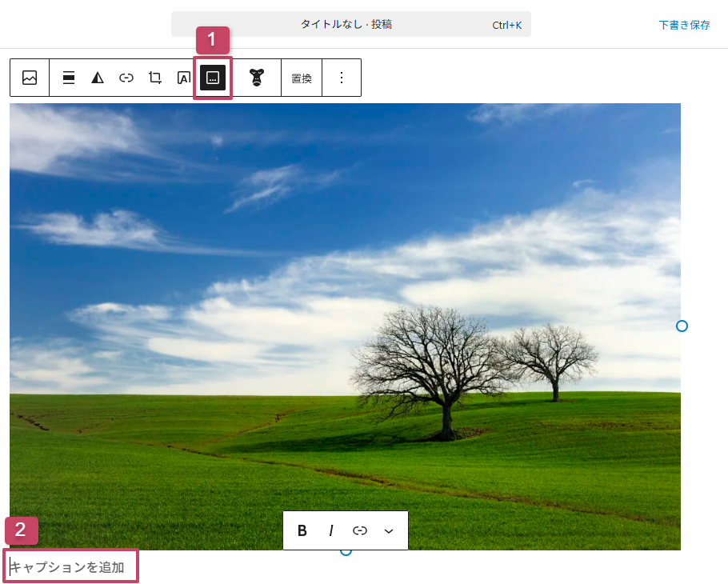Screen dimensions: 728x584
Task: Click the right edge image resize handle
Action: [x=682, y=326]
